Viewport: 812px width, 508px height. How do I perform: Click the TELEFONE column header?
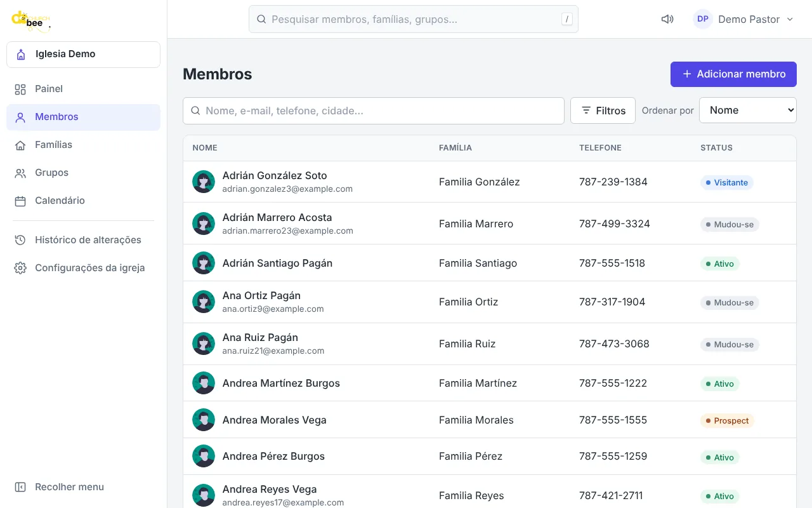pos(600,148)
